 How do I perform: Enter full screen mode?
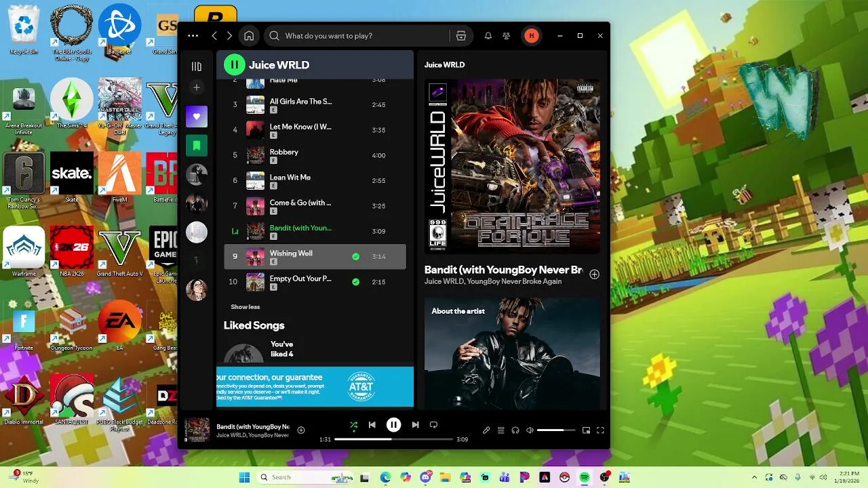(x=600, y=430)
